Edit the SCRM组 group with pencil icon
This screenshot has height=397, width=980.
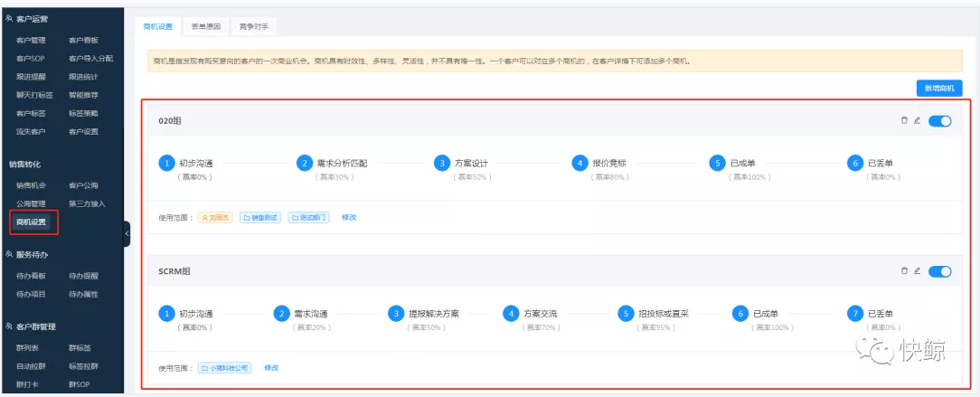917,270
